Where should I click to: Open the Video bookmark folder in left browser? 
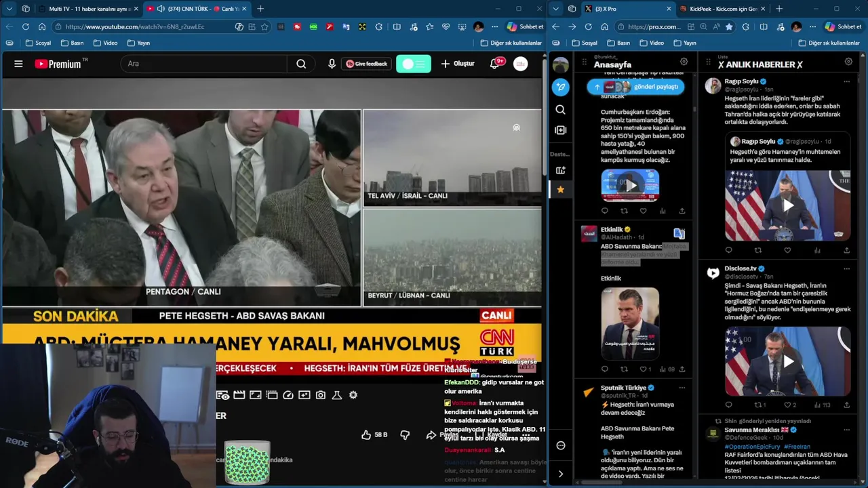tap(105, 43)
